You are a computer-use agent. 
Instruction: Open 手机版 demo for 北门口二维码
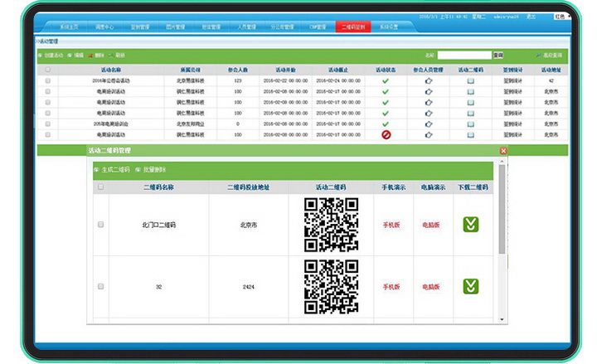(x=391, y=225)
